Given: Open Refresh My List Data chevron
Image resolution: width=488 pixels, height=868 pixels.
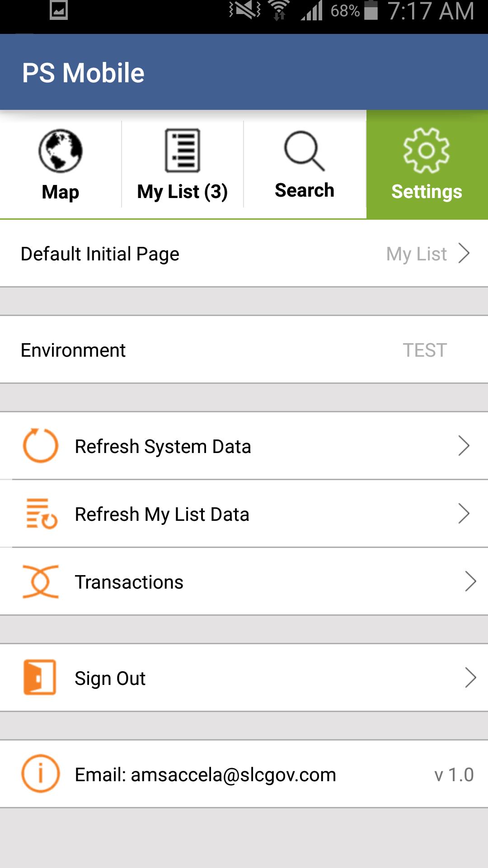Looking at the screenshot, I should click(464, 514).
